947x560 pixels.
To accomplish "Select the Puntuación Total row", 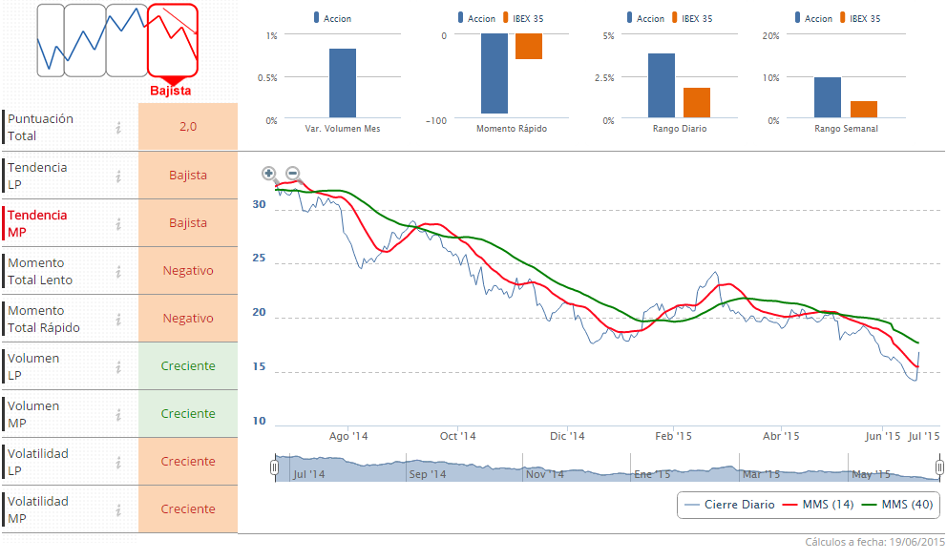I will pos(119,127).
